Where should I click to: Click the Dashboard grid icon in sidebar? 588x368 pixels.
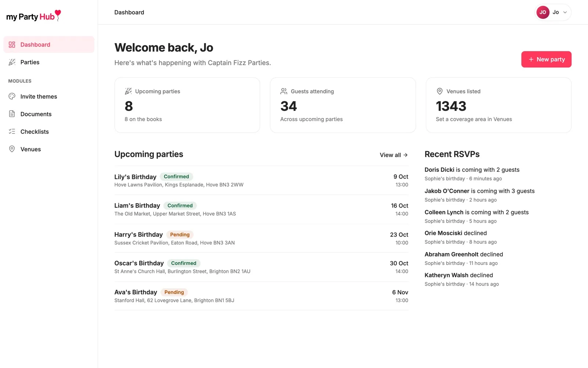point(12,45)
